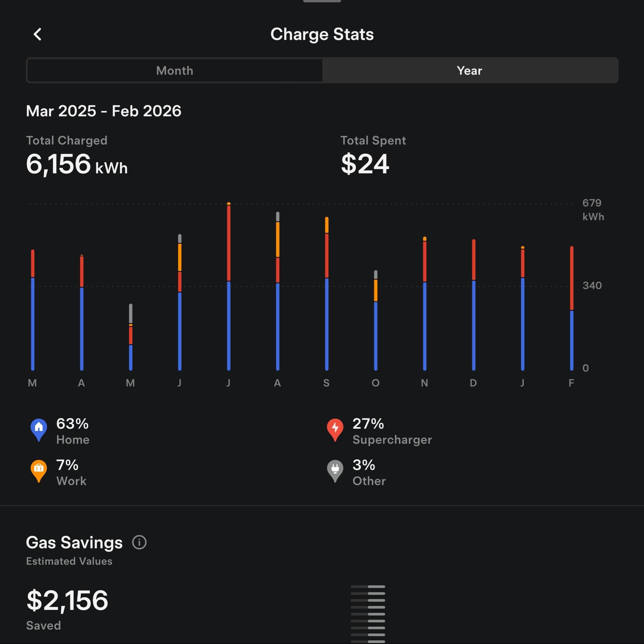Viewport: 644px width, 644px height.
Task: Switch to the Month tab
Action: coord(174,70)
